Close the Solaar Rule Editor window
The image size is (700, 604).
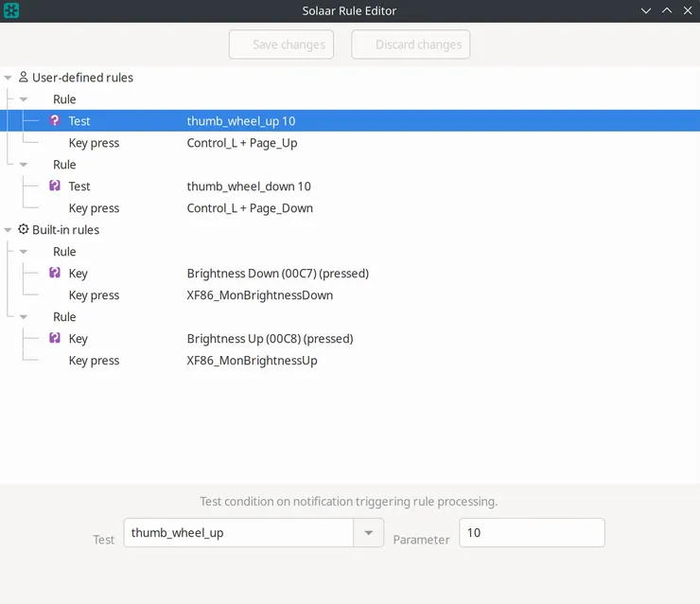(x=688, y=10)
